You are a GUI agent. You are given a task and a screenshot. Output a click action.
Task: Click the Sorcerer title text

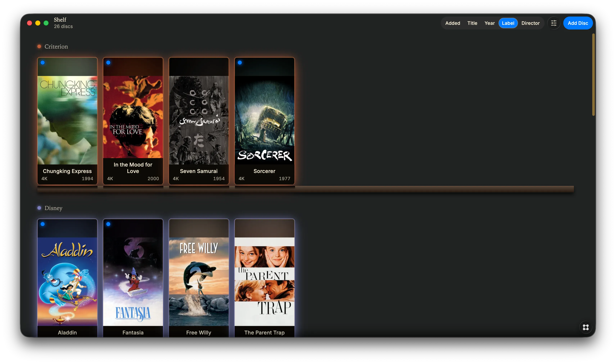click(264, 171)
